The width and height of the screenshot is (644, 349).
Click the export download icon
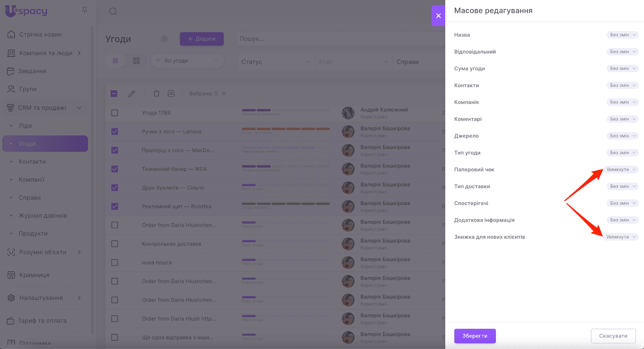pos(171,93)
